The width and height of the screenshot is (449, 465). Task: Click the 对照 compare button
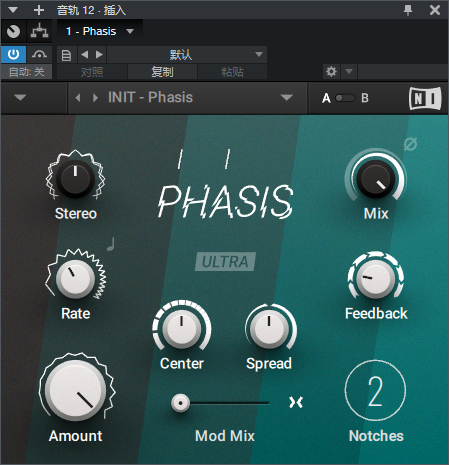click(x=92, y=72)
